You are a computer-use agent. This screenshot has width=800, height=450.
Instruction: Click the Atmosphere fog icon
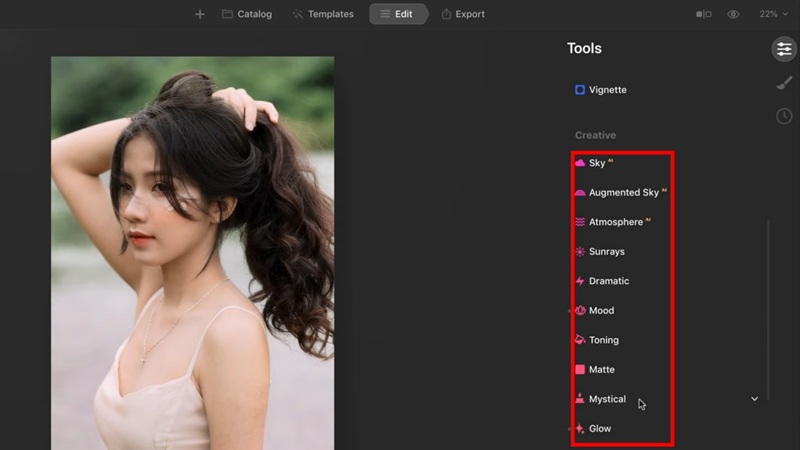tap(580, 222)
